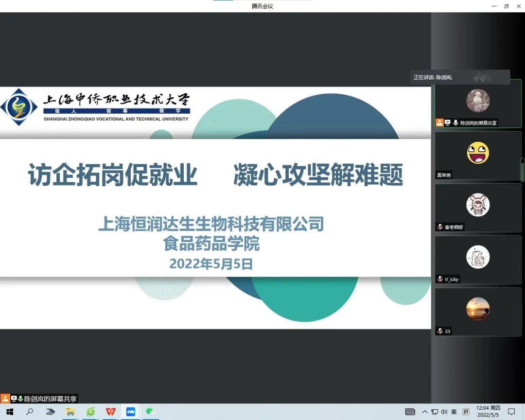Click 上海恒润达生生物科技有限公司 on slide

click(x=211, y=224)
